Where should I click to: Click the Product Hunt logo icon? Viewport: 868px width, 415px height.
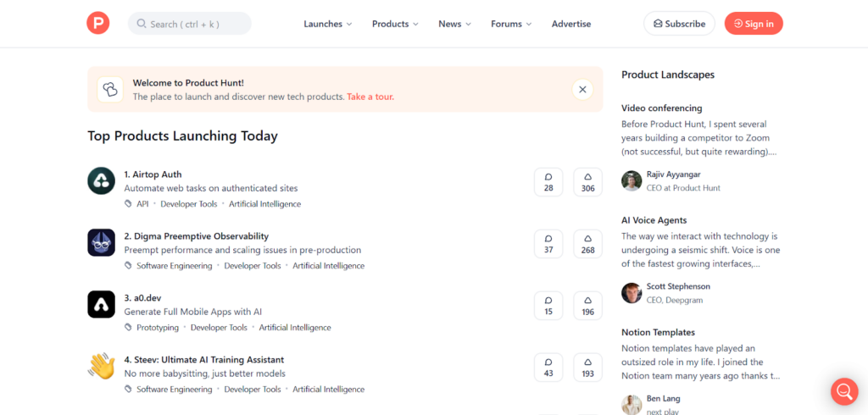click(98, 23)
